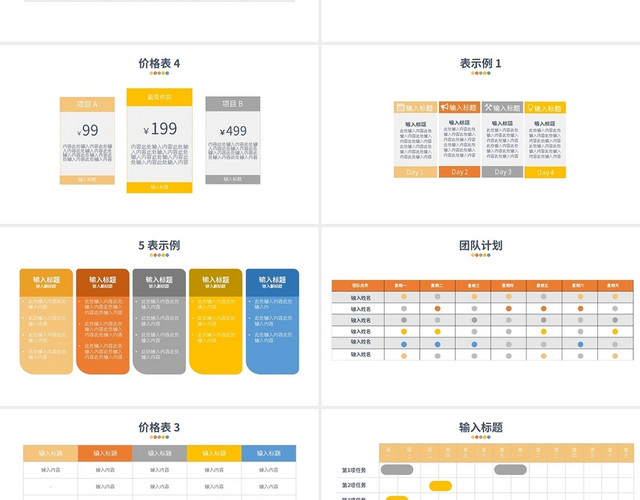Click the calendar icon in the first column header
640x500 pixels.
tap(401, 107)
